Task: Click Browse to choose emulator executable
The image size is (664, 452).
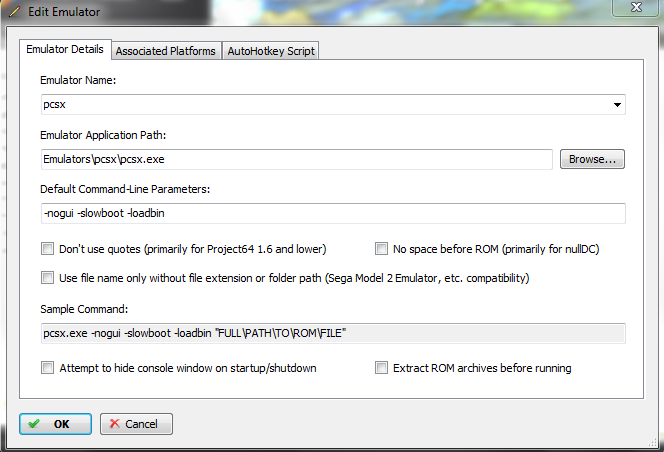Action: pyautogui.click(x=592, y=159)
